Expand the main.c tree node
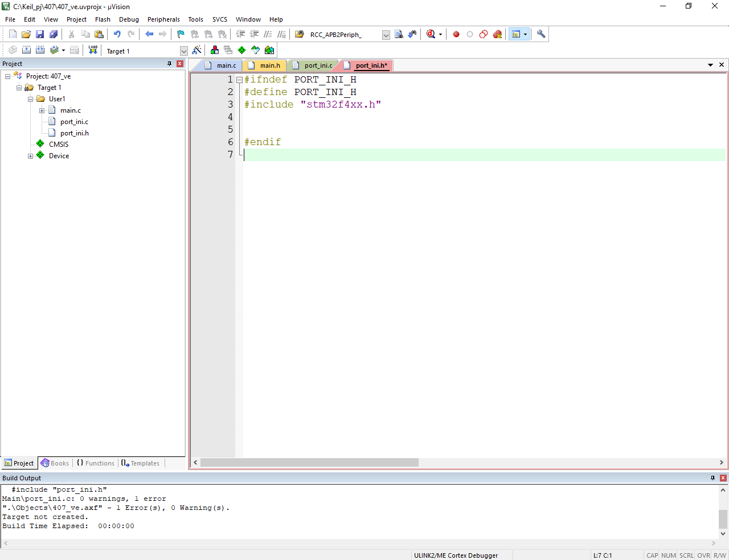 tap(42, 110)
